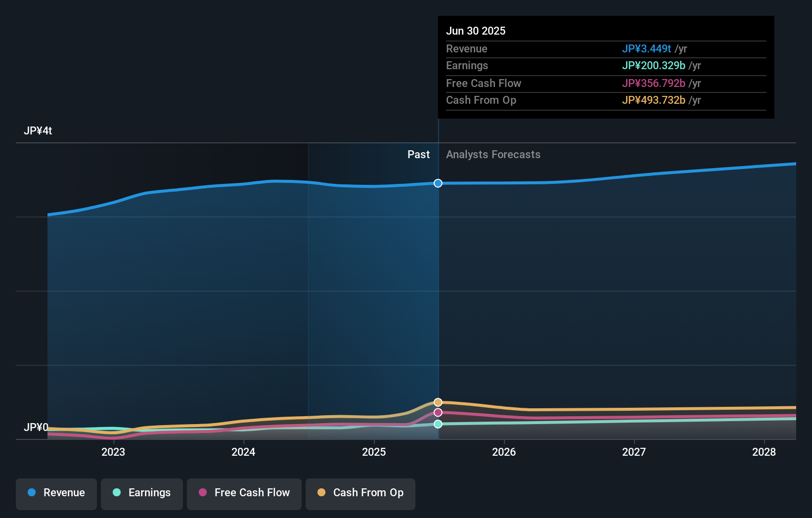Click the Analysts Forecasts label
812x518 pixels.
(493, 155)
